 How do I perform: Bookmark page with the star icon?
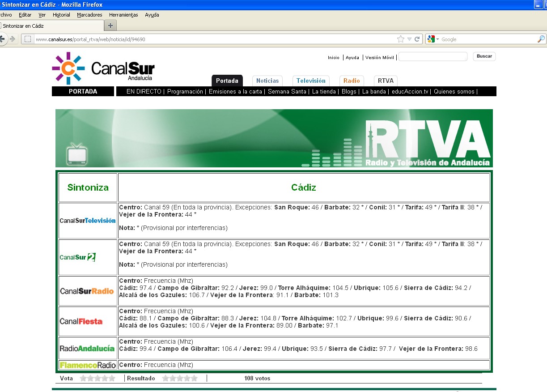point(400,39)
